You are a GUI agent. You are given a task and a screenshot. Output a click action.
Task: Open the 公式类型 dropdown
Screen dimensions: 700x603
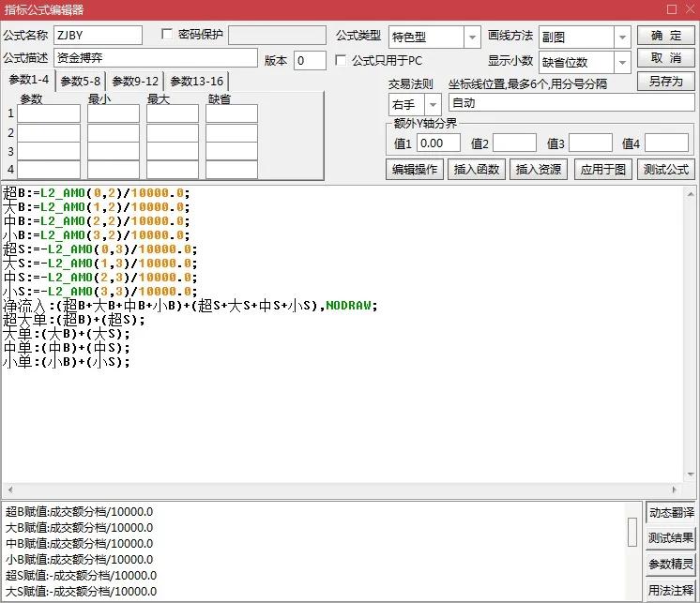click(471, 37)
